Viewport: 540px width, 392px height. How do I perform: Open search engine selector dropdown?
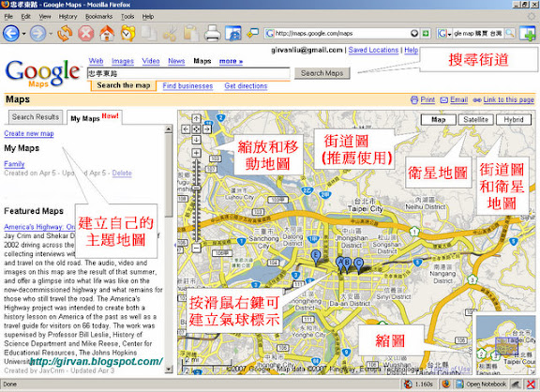tap(444, 34)
